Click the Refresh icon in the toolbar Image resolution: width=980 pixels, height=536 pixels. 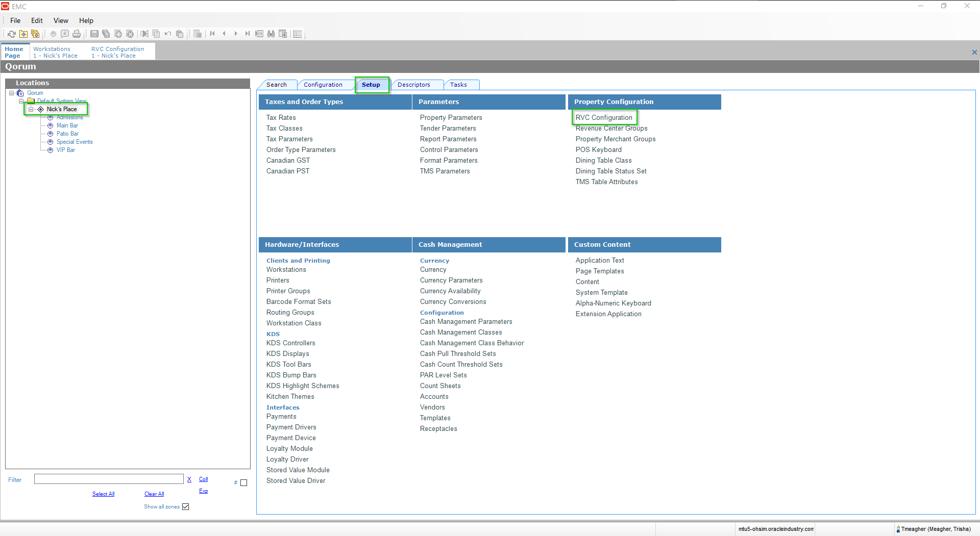tap(11, 34)
